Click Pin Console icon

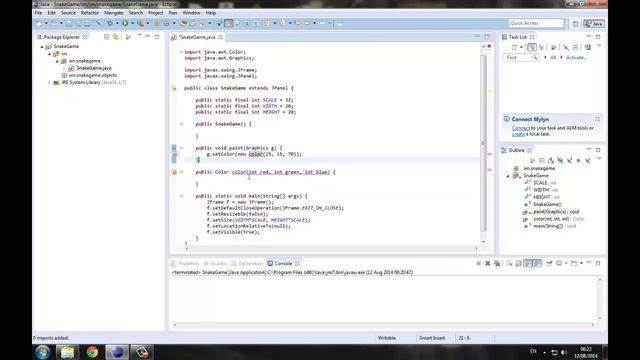[x=549, y=264]
